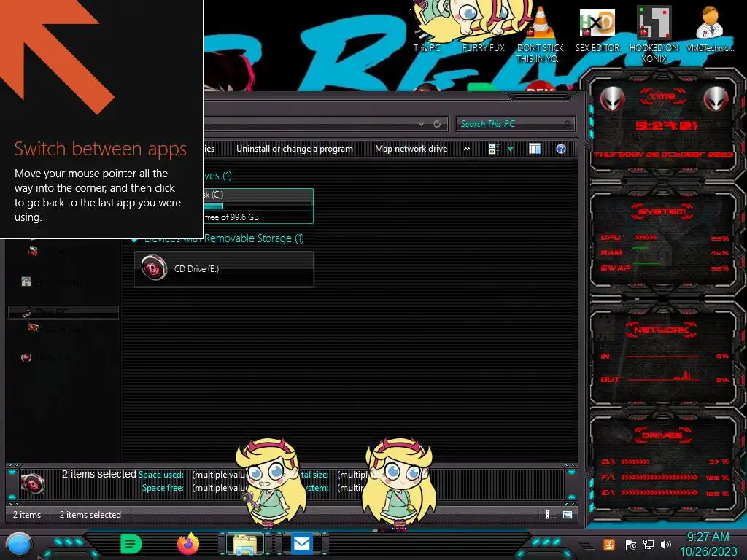This screenshot has height=560, width=747.
Task: Click the SWAP usage row on widget
Action: point(664,268)
